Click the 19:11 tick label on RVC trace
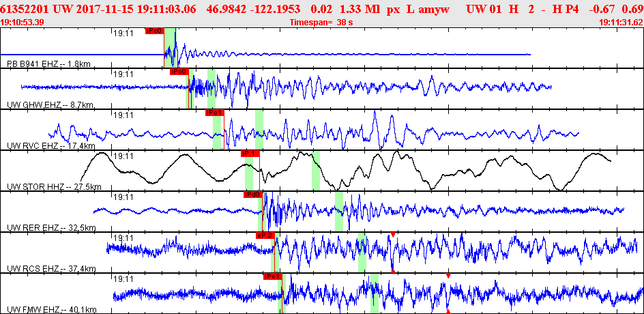This screenshot has width=644, height=314. 123,115
